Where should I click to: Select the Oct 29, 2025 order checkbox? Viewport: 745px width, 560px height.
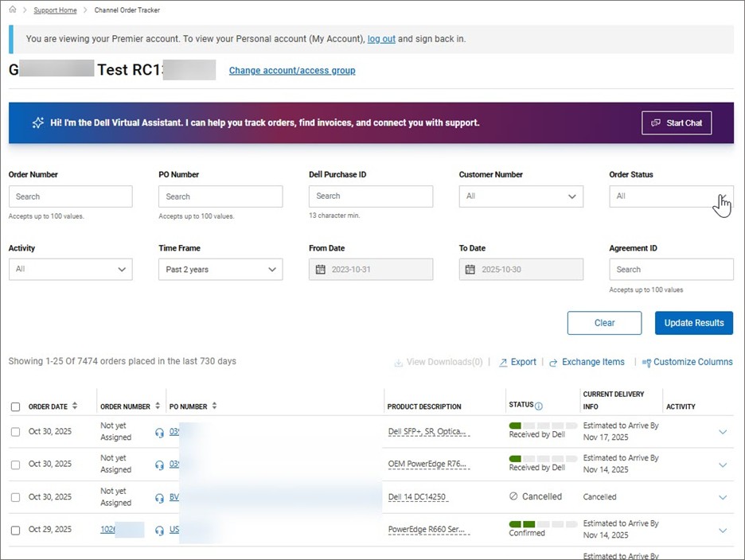(16, 530)
